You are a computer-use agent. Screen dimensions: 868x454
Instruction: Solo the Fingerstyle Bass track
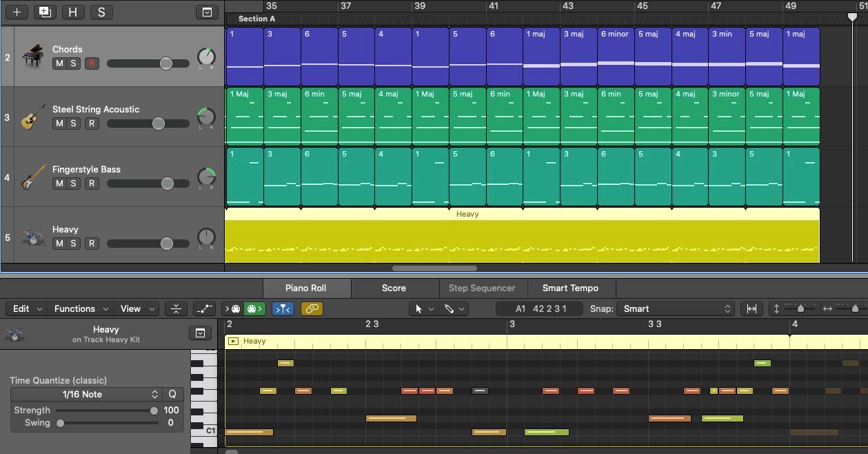[x=73, y=184]
